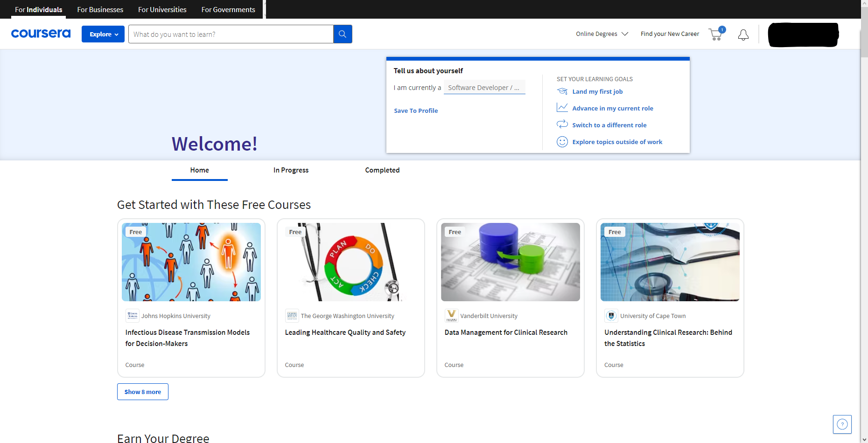Open the notifications bell
The image size is (868, 443).
click(x=743, y=35)
